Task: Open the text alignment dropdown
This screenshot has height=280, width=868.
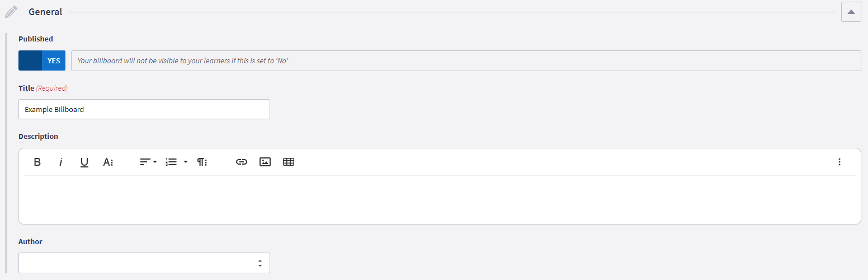Action: coord(148,162)
